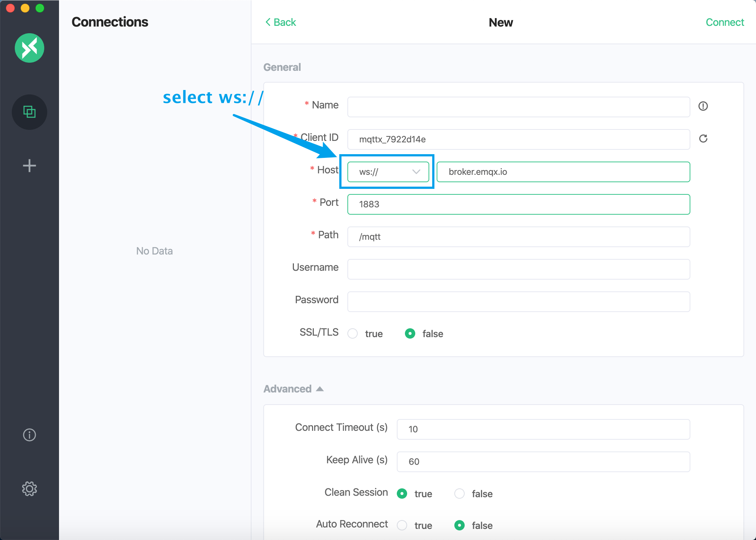The width and height of the screenshot is (756, 540).
Task: Enable SSL/TLS by selecting true
Action: (x=353, y=333)
